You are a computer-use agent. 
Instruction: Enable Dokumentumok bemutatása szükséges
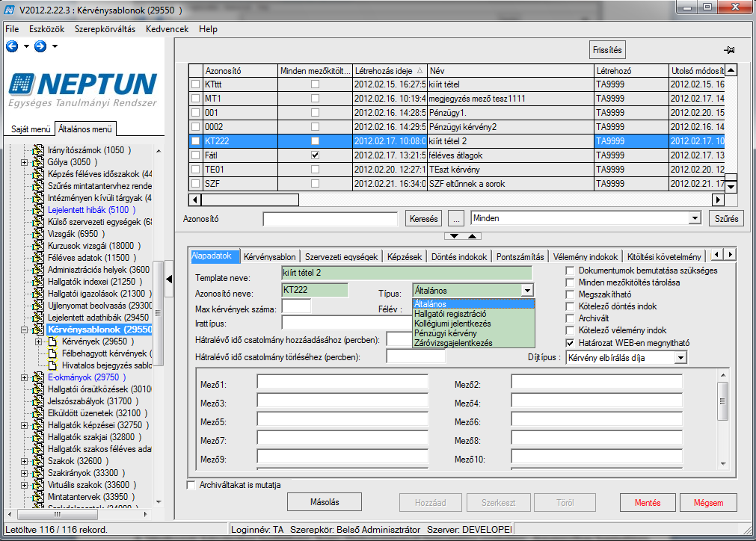[x=571, y=270]
